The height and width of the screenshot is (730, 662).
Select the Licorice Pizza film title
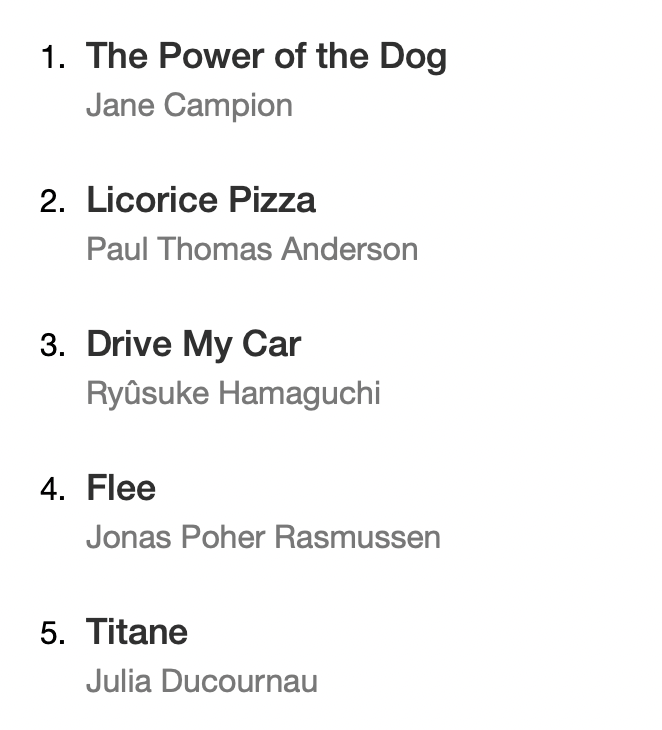click(201, 201)
